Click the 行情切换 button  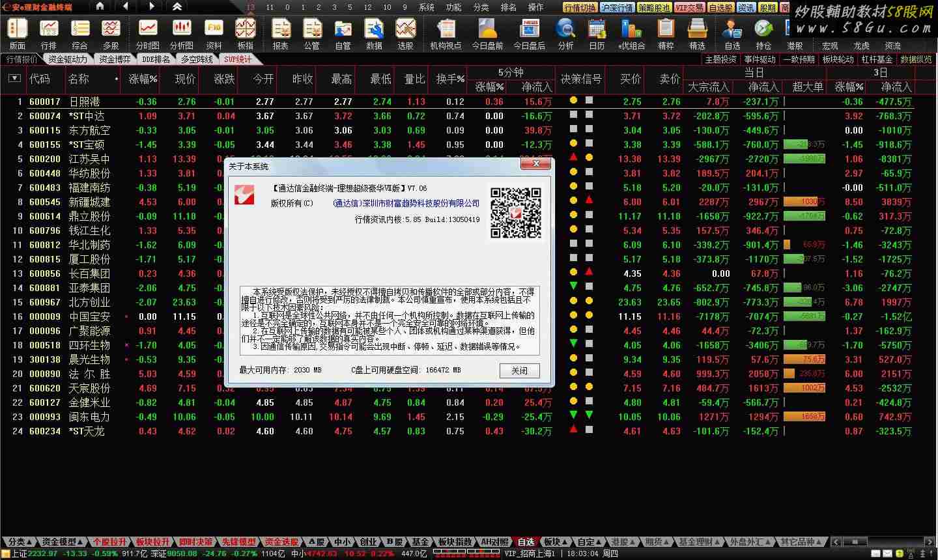point(580,8)
